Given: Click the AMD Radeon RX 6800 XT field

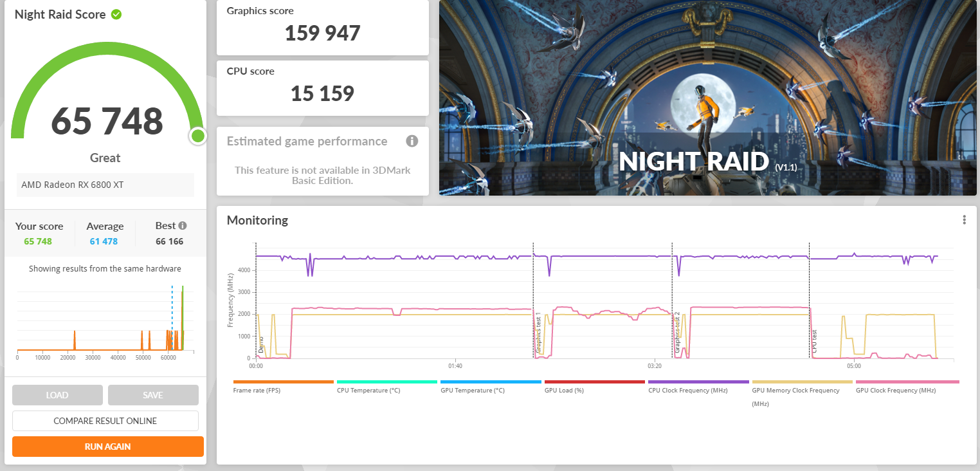Looking at the screenshot, I should [x=105, y=185].
